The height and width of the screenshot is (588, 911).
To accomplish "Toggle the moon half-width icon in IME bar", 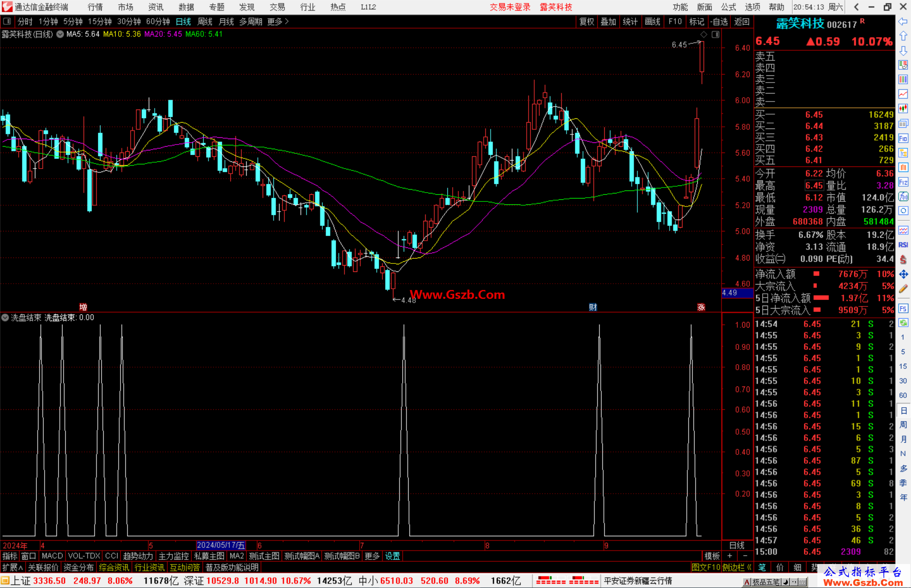I will point(785,582).
